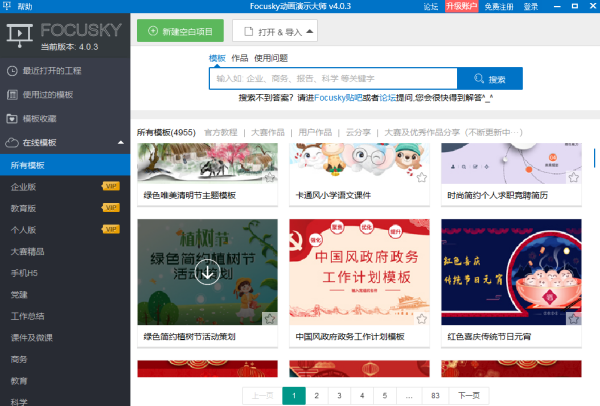Favorite 绿色简约植树节活动策划 with the star
Viewport: 600px width, 406px height.
tap(270, 319)
